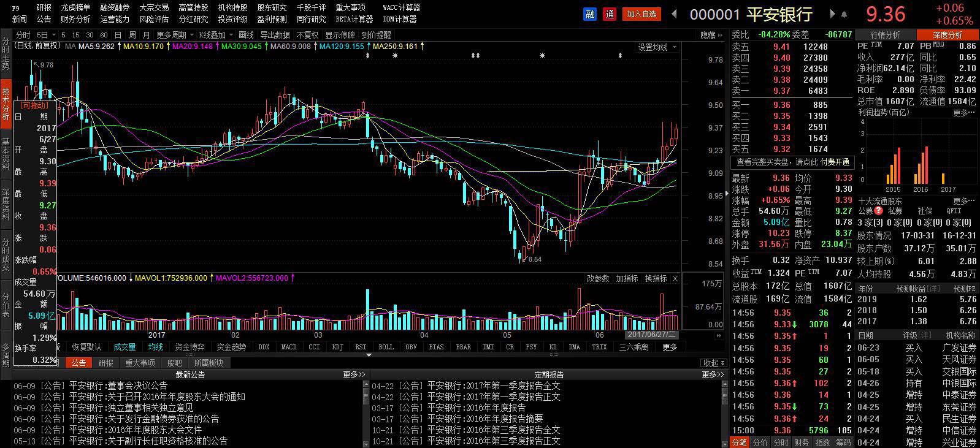Go to next stock with right arrow

coord(832,13)
